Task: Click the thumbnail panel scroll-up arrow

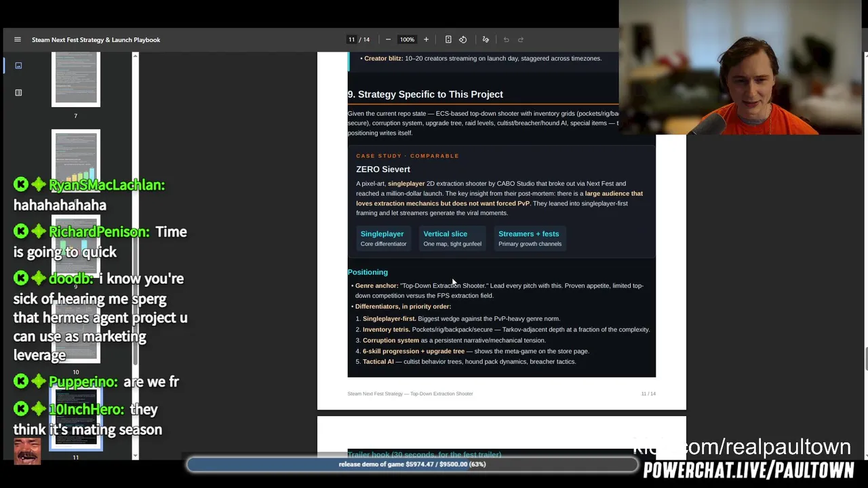Action: pyautogui.click(x=135, y=56)
